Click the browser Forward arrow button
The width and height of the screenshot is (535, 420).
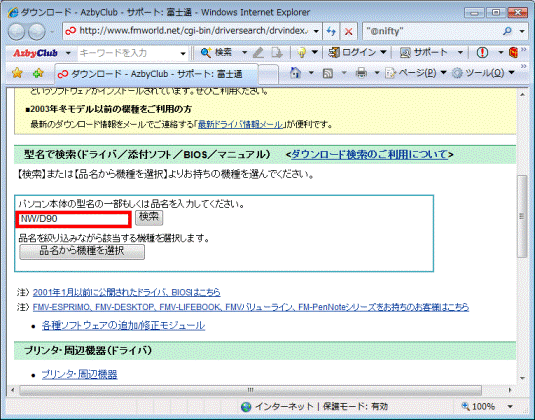click(37, 32)
